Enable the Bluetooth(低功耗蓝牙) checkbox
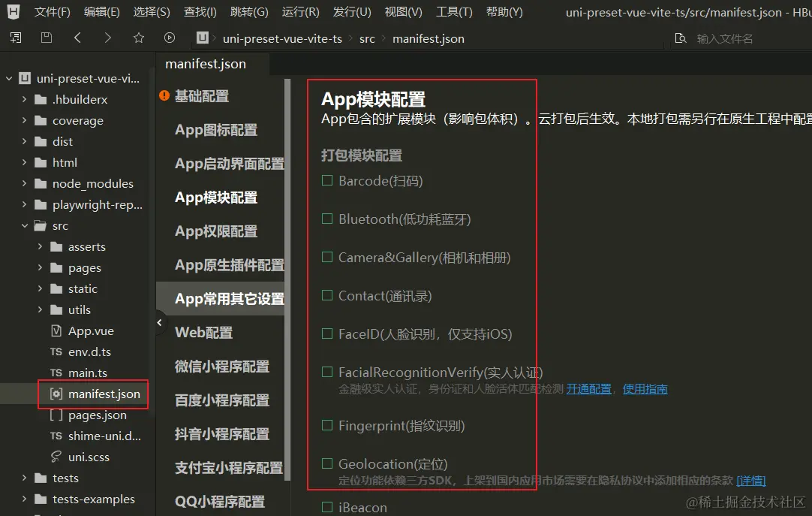The width and height of the screenshot is (812, 516). (x=326, y=219)
